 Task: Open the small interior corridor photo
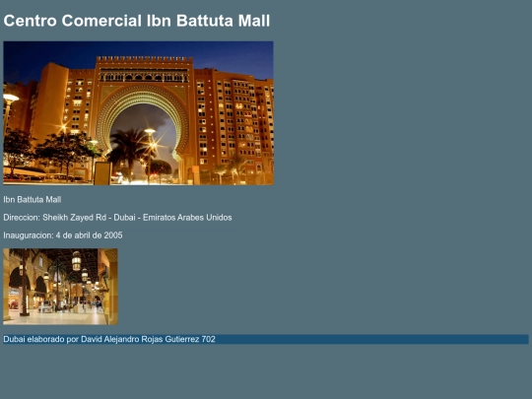click(60, 287)
